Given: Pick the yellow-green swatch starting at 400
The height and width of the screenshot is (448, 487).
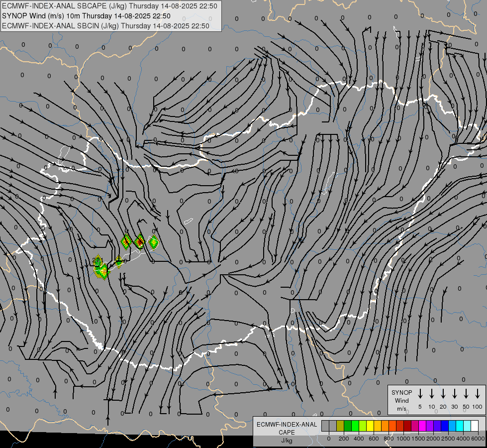Looking at the screenshot, I should (363, 426).
